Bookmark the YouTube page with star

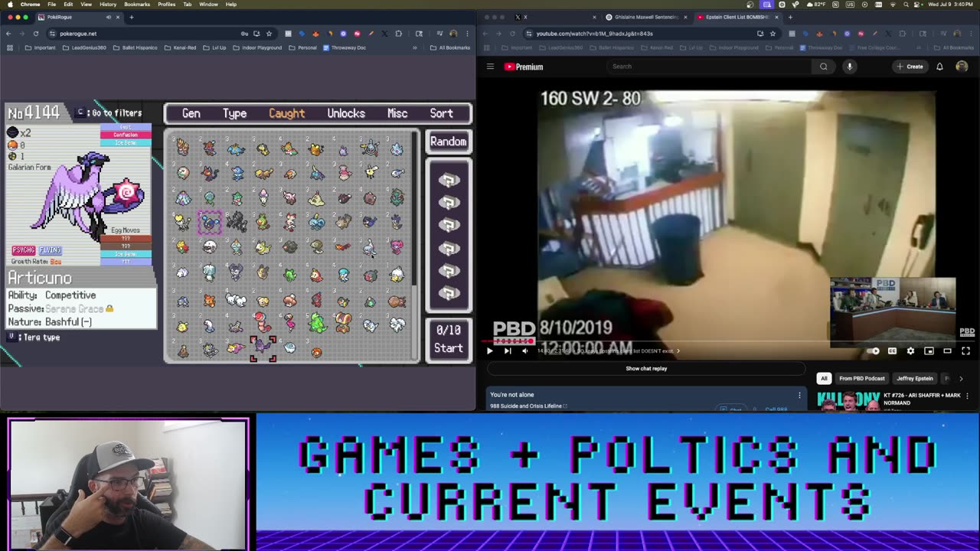click(x=772, y=34)
